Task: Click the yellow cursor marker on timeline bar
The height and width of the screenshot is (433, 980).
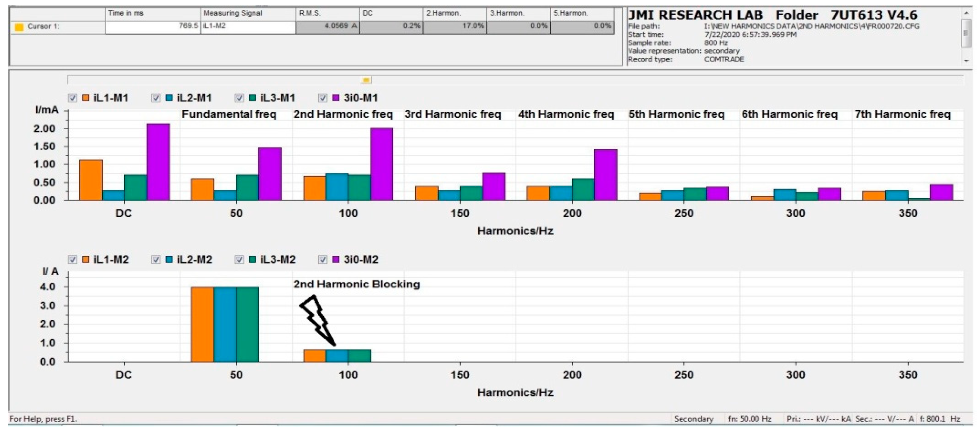Action: [x=366, y=80]
